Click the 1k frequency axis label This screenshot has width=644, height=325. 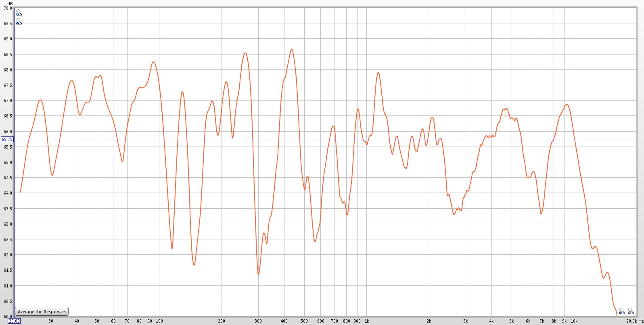point(367,321)
